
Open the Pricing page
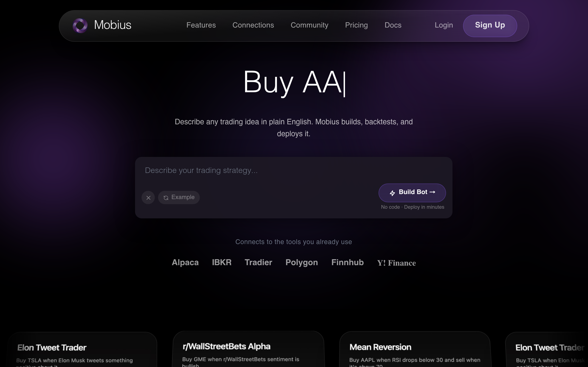pos(356,25)
